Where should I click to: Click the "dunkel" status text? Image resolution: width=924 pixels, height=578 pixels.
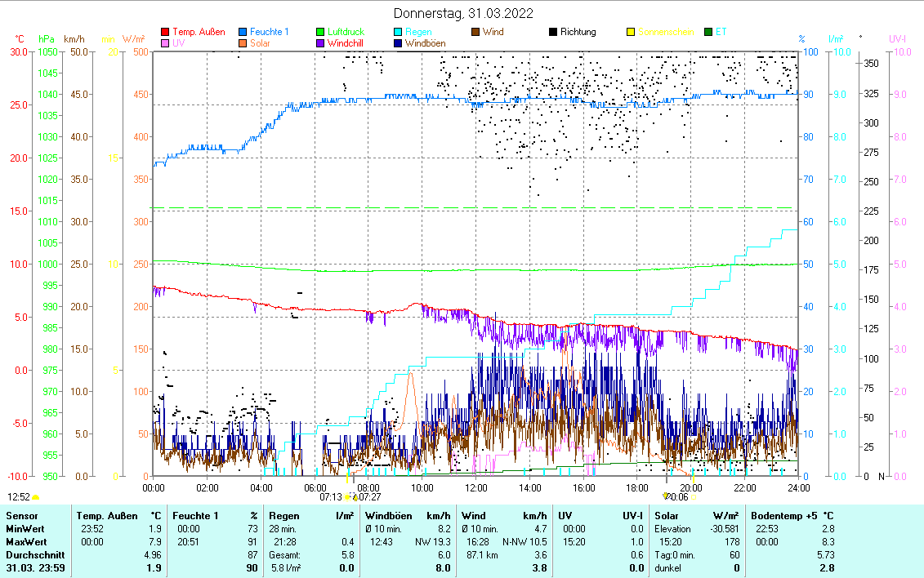[x=667, y=568]
